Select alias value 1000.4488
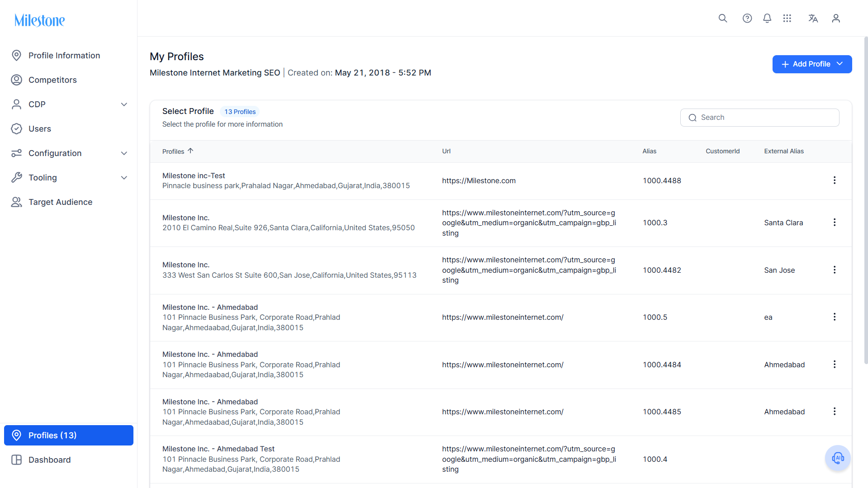Screen dimensions: 868x488 (x=662, y=181)
